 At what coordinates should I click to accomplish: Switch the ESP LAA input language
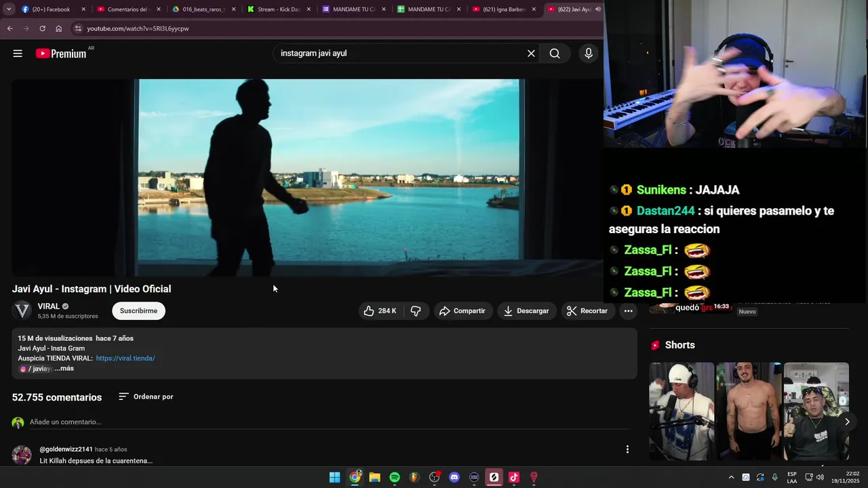pos(792,477)
